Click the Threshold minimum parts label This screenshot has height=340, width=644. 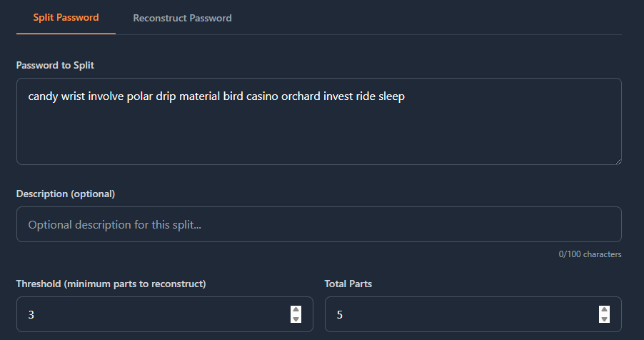click(x=111, y=284)
